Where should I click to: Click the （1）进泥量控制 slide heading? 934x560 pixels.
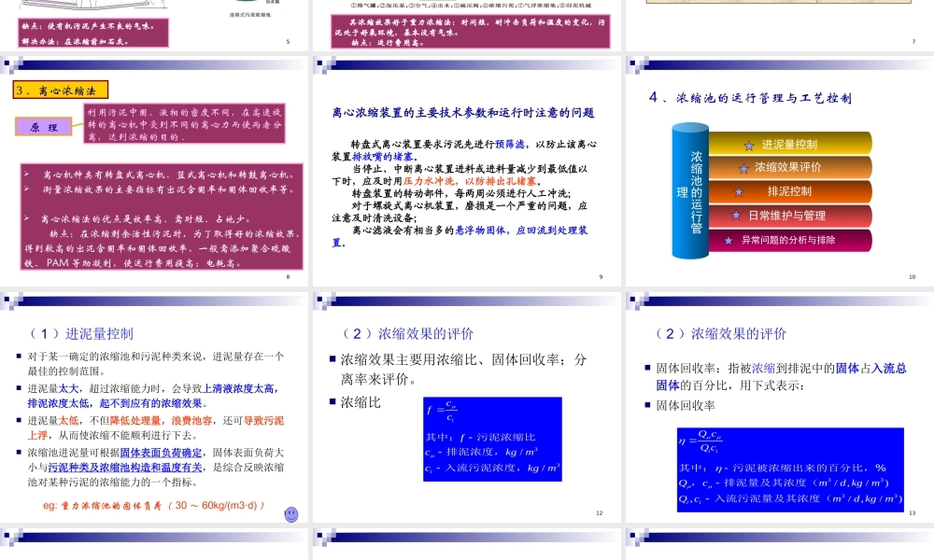(x=81, y=334)
